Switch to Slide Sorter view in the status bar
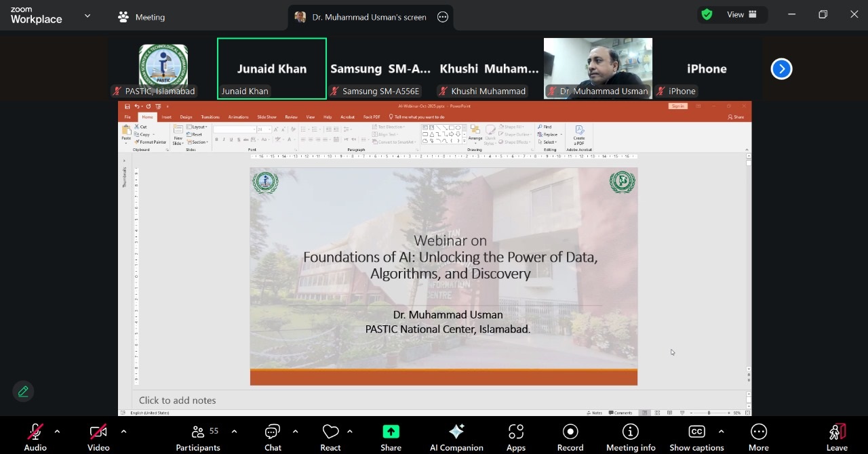The height and width of the screenshot is (454, 868). [x=657, y=413]
